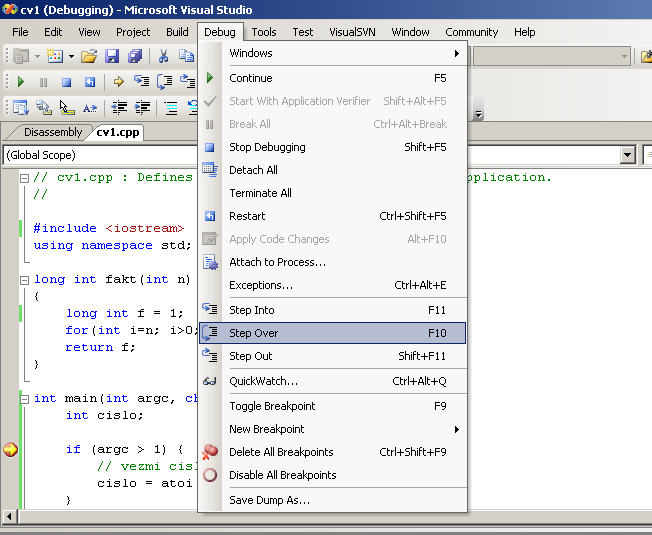Collapse the main function outline
This screenshot has width=652, height=535.
pyautogui.click(x=25, y=399)
